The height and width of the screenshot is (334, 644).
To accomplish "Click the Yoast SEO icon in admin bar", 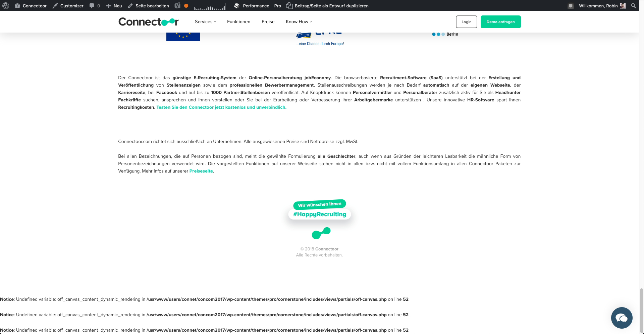I will click(x=177, y=6).
